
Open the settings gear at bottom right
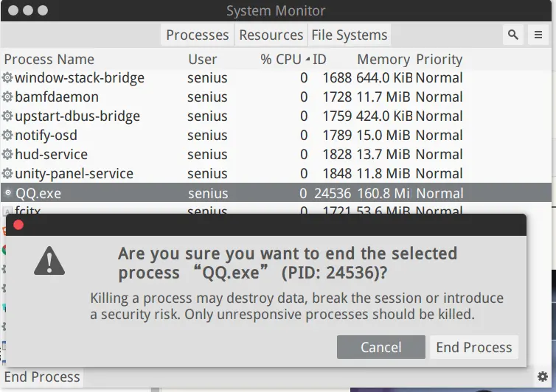pyautogui.click(x=543, y=377)
